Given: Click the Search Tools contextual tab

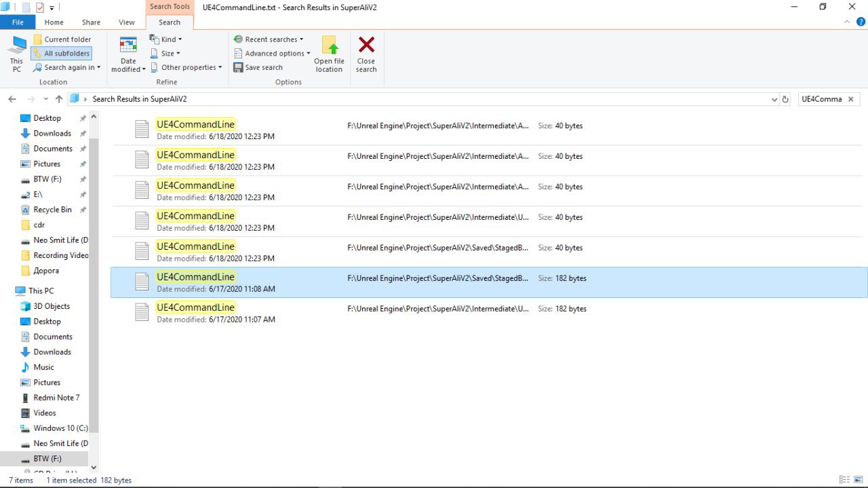Looking at the screenshot, I should coord(170,7).
